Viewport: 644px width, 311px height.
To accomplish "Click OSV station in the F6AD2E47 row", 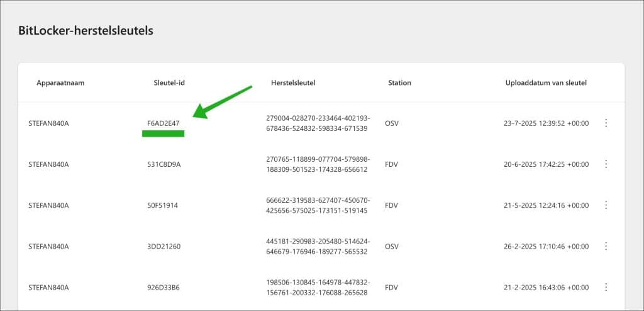I will [x=391, y=123].
